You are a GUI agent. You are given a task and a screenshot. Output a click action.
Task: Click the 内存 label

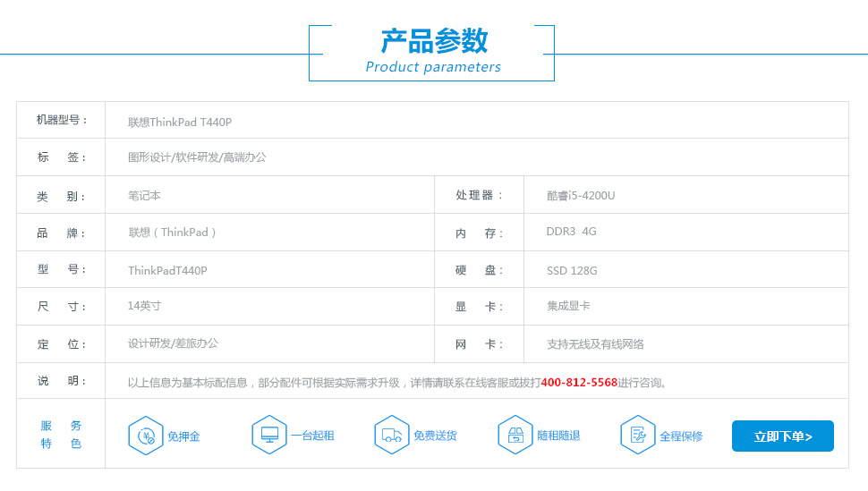[480, 233]
